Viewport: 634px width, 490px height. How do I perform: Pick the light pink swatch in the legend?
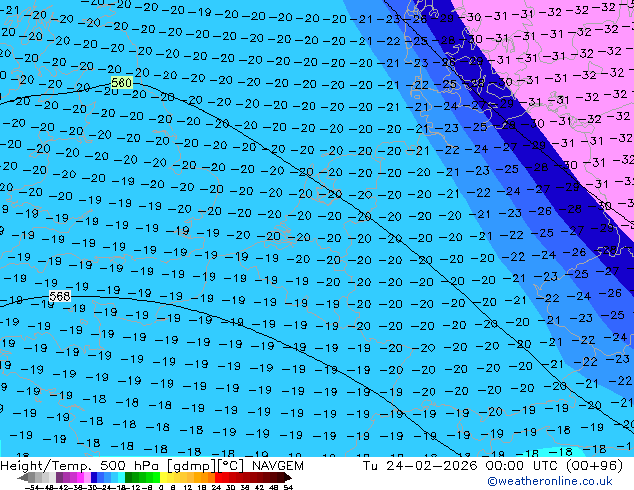(x=87, y=477)
